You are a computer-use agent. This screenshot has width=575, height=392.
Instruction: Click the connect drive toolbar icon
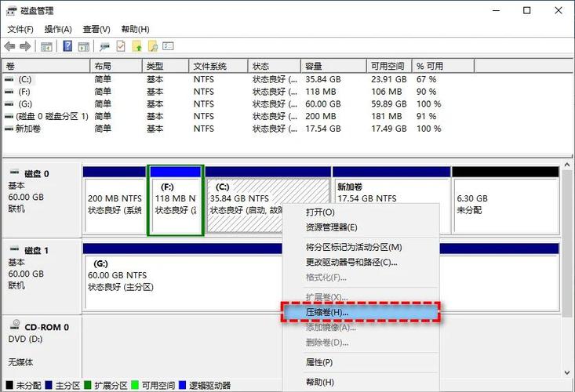(105, 46)
